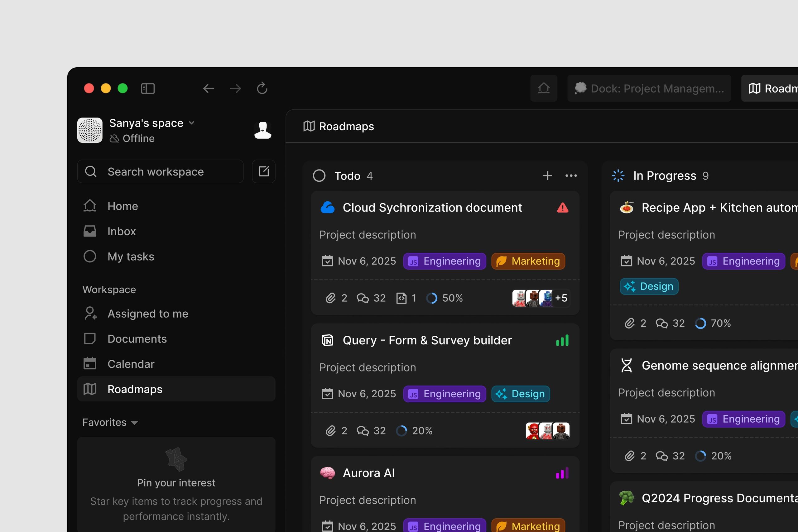This screenshot has height=532, width=798.
Task: Open the user profile avatar
Action: 262,130
